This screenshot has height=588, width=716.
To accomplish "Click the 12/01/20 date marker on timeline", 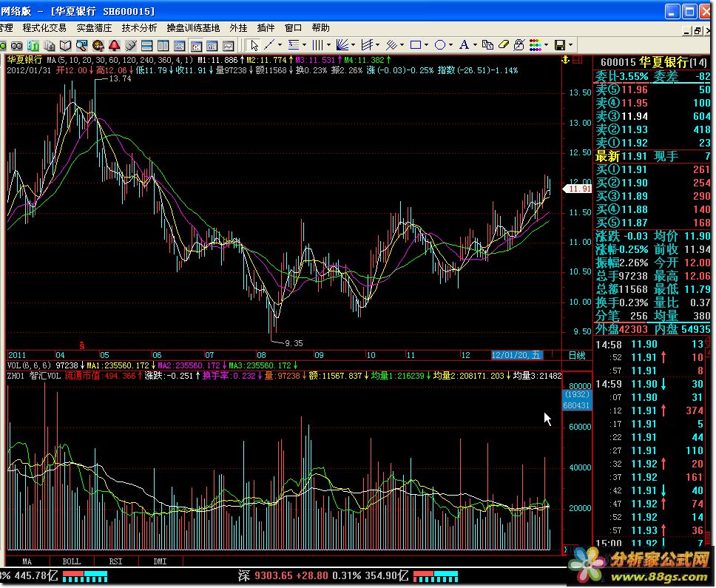I will point(517,355).
